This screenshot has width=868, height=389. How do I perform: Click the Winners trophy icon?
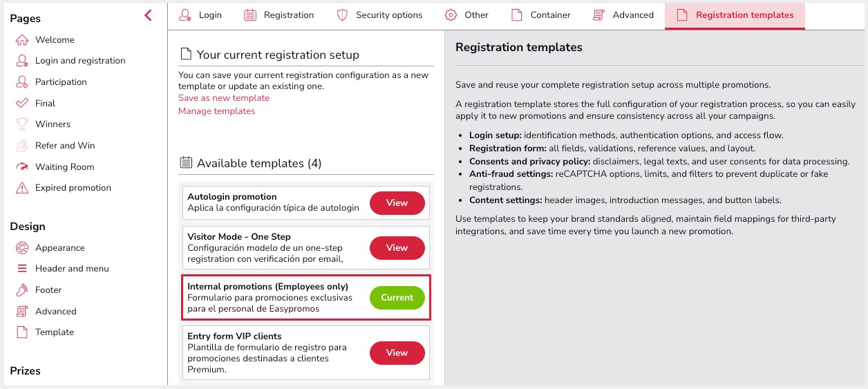(22, 124)
